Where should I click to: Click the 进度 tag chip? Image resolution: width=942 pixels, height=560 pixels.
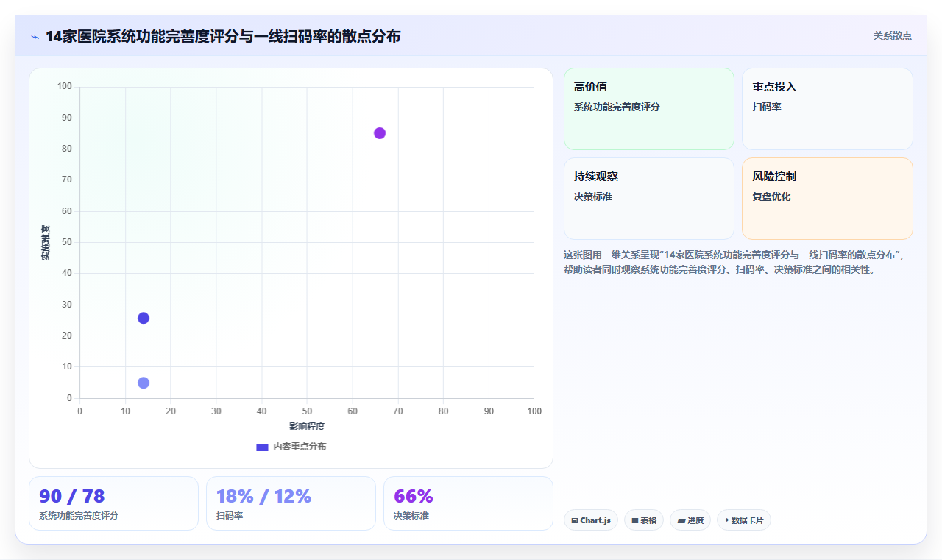point(690,520)
